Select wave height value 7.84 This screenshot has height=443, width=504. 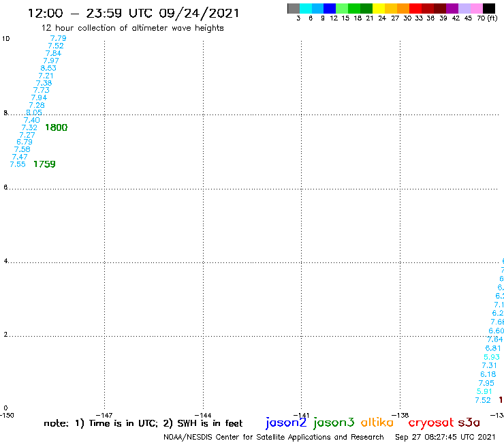point(53,53)
